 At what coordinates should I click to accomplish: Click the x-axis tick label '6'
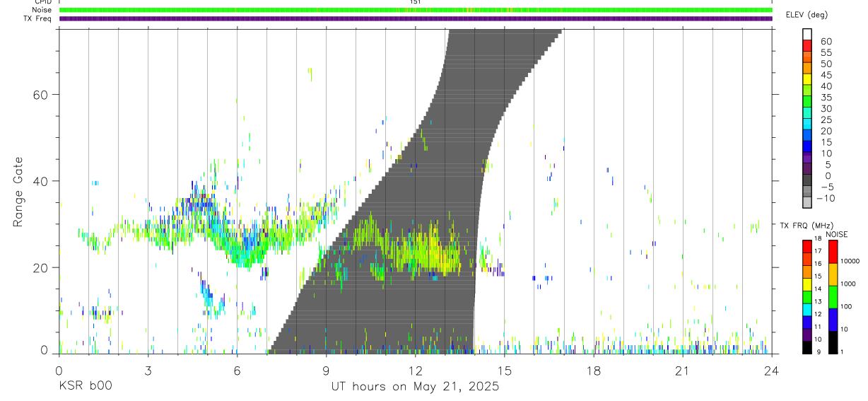237,371
